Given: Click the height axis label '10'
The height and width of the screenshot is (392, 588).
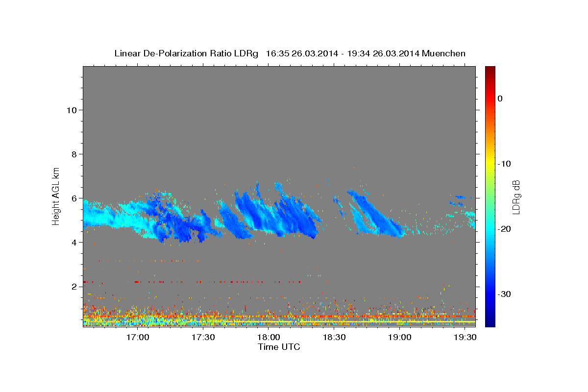Looking at the screenshot, I should [x=71, y=110].
